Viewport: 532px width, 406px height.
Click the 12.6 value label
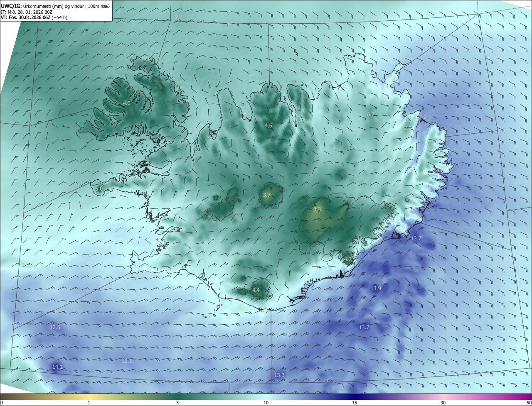pos(55,327)
